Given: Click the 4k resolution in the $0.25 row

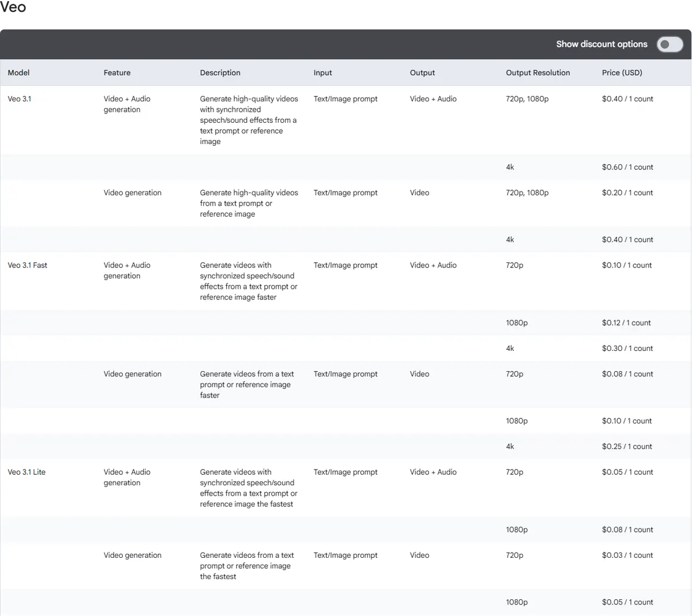Looking at the screenshot, I should click(x=510, y=447).
